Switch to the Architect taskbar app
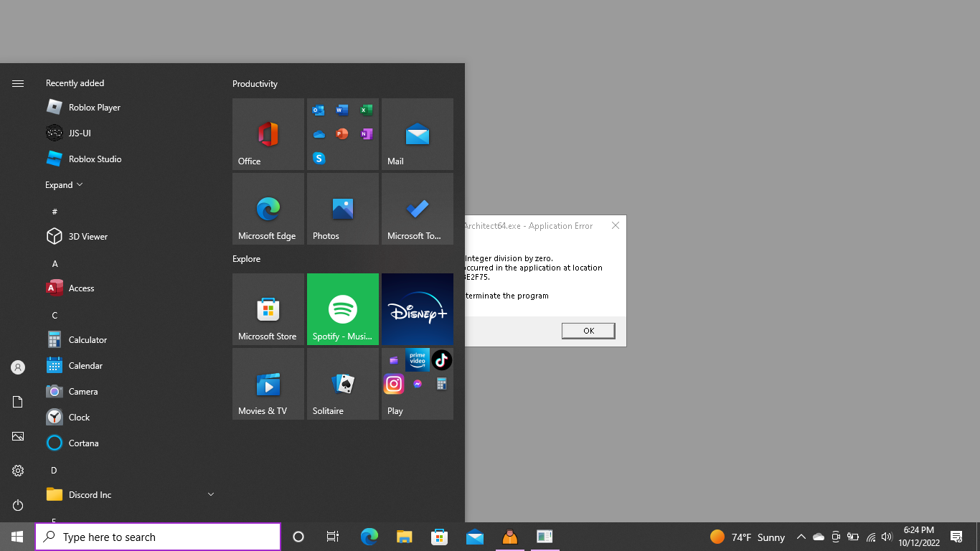Screen dimensions: 980x551 pyautogui.click(x=545, y=537)
